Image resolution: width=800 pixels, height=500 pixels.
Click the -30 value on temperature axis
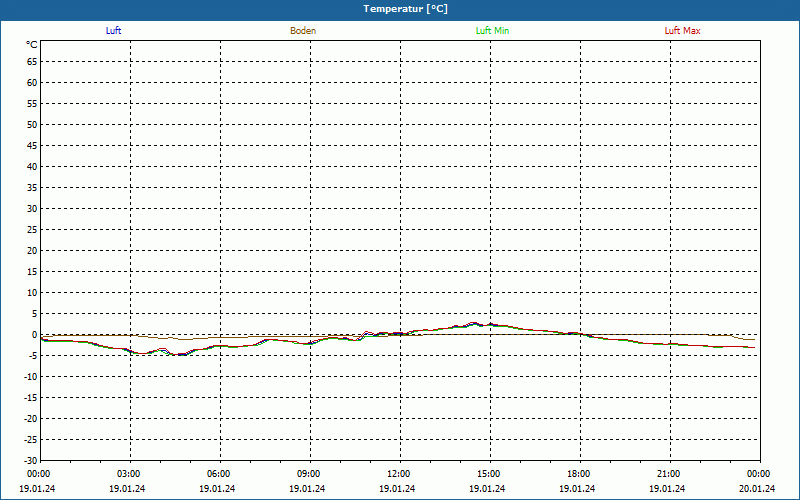tap(31, 461)
